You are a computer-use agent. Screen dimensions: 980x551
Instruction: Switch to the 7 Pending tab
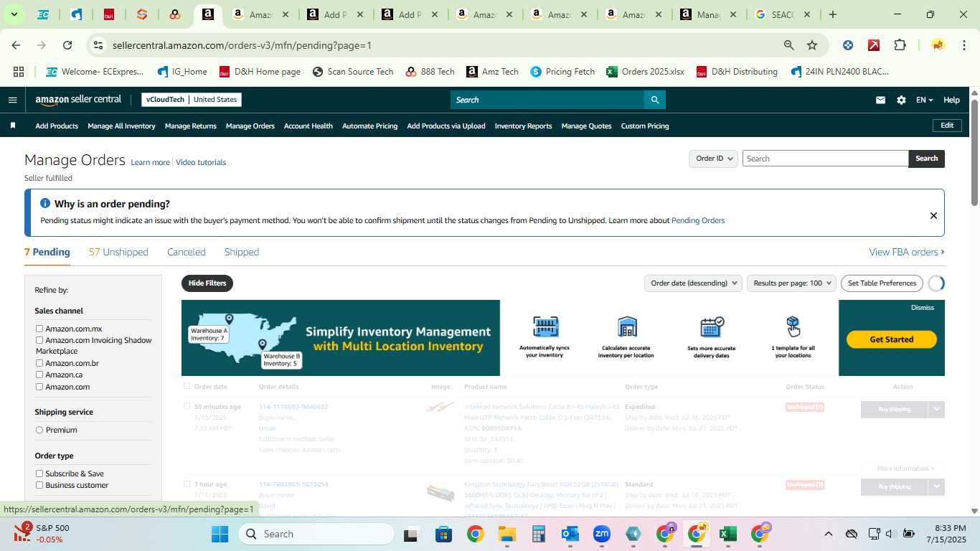pos(47,252)
